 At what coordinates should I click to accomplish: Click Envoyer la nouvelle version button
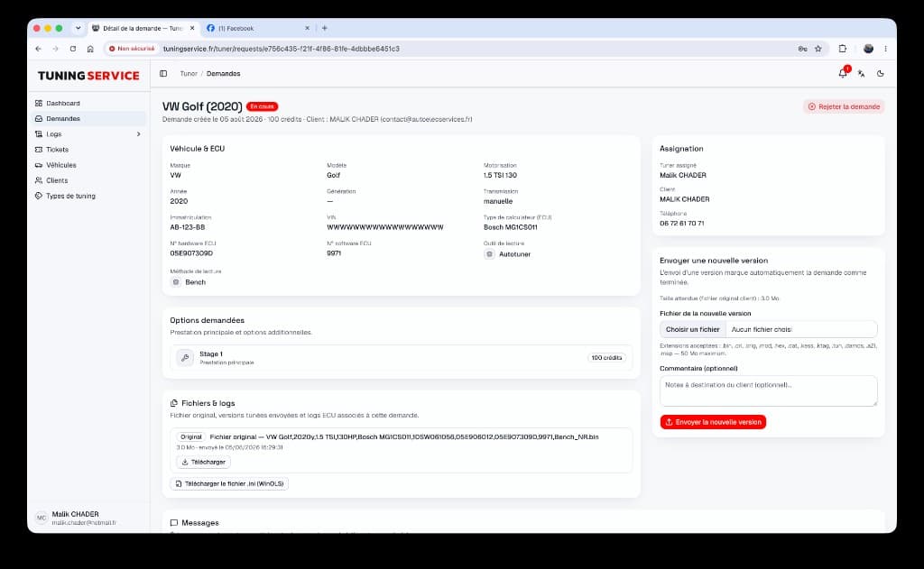(x=713, y=422)
